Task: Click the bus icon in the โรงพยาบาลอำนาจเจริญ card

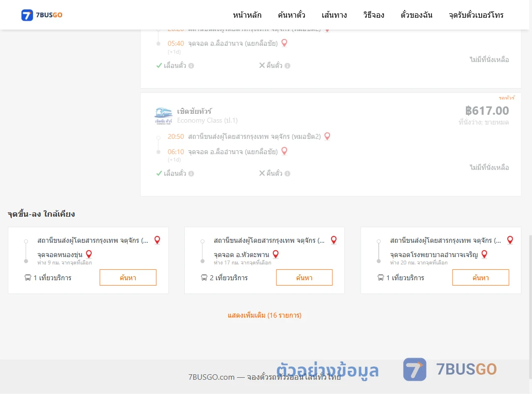Action: pos(381,278)
